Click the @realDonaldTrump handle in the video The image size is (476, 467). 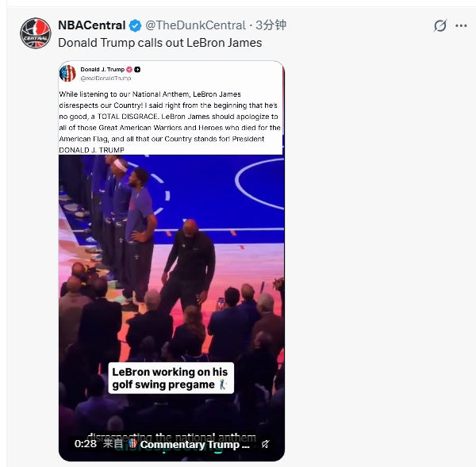(106, 78)
